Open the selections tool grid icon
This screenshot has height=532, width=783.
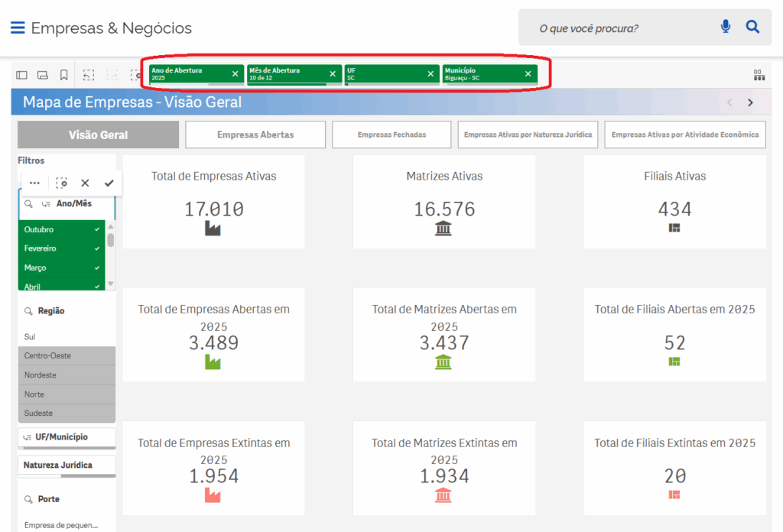[x=759, y=75]
